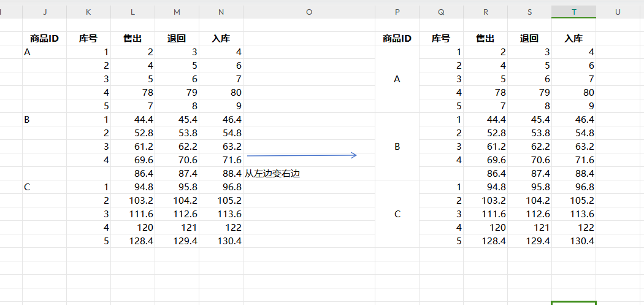The height and width of the screenshot is (305, 644).
Task: Click the column O header
Action: (x=309, y=12)
